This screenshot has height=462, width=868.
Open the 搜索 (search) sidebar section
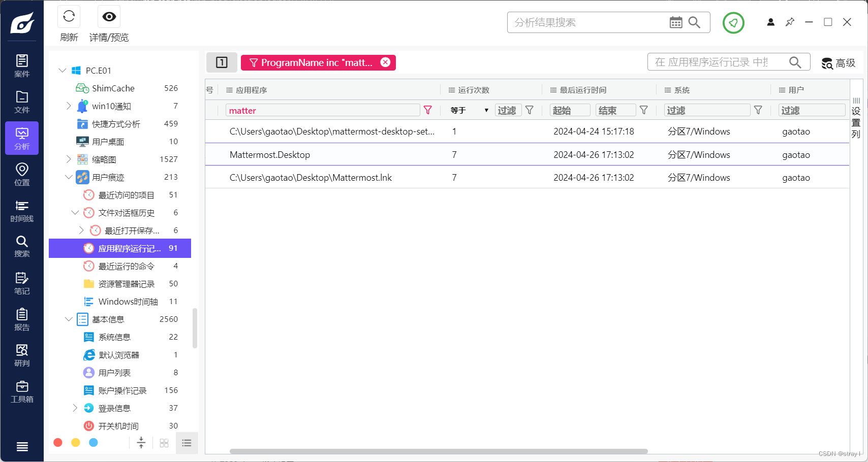pos(22,246)
